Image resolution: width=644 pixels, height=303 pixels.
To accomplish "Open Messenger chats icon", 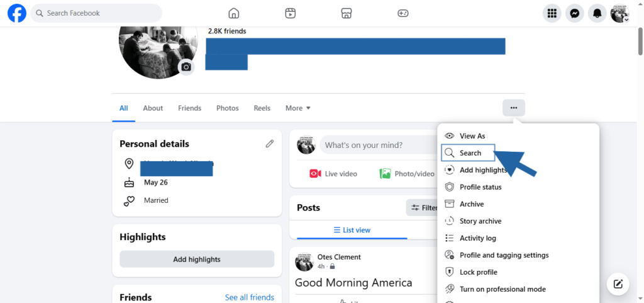I will click(574, 13).
